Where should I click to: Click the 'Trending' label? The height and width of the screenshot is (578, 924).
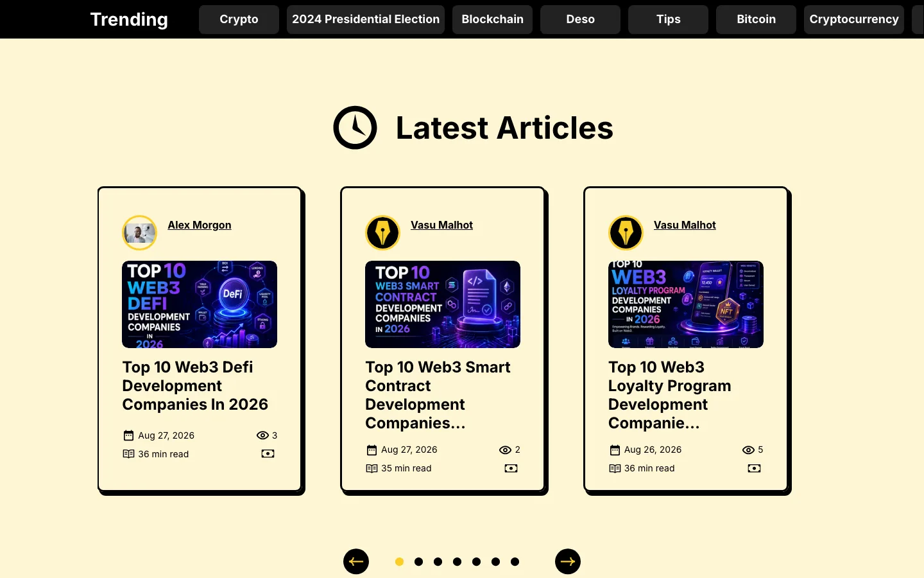click(x=129, y=19)
